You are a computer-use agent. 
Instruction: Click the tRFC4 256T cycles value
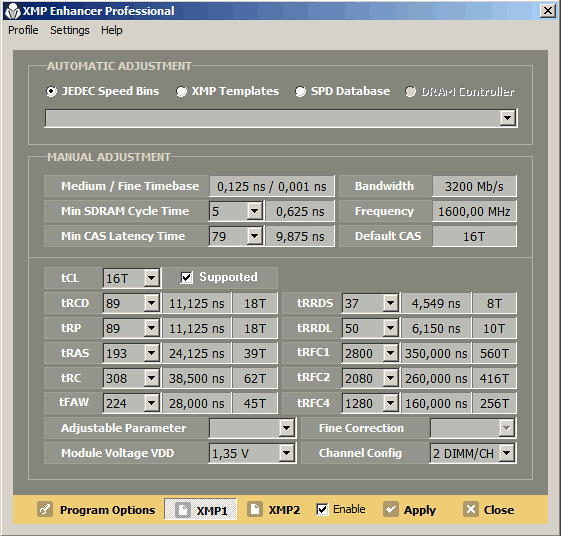click(494, 404)
